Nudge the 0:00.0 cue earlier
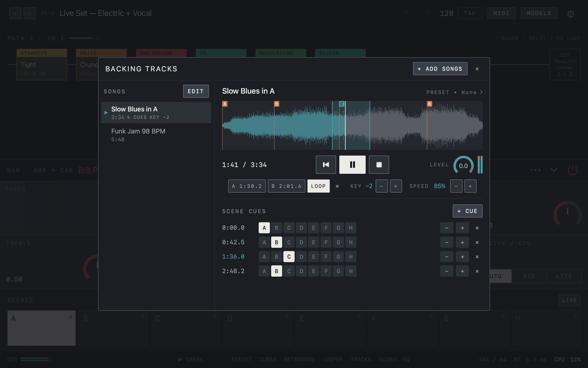 pyautogui.click(x=447, y=228)
